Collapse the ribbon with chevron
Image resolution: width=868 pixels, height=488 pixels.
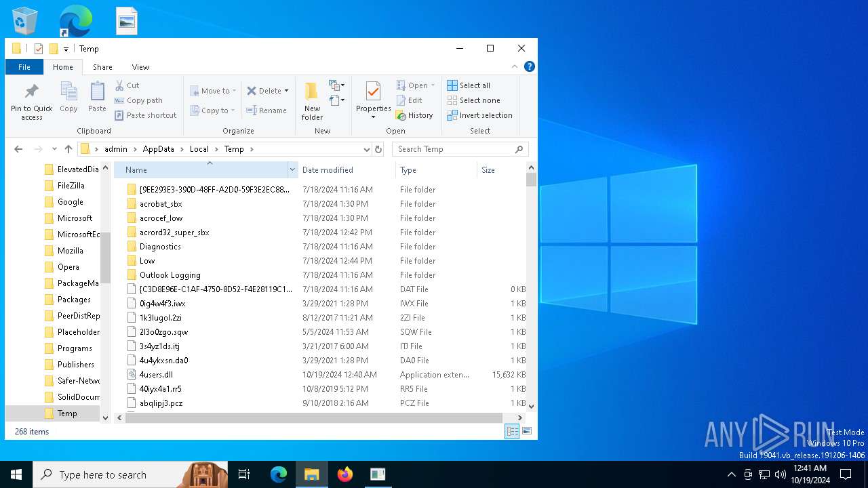pos(515,66)
